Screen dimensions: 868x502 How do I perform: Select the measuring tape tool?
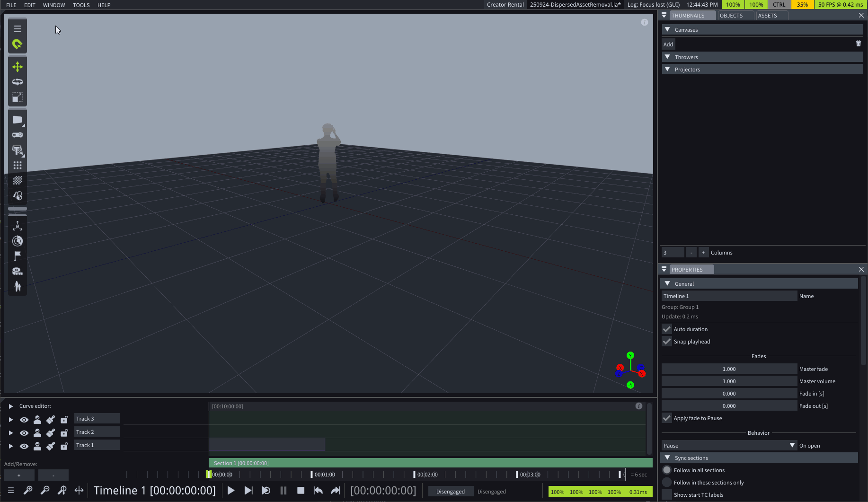18,271
